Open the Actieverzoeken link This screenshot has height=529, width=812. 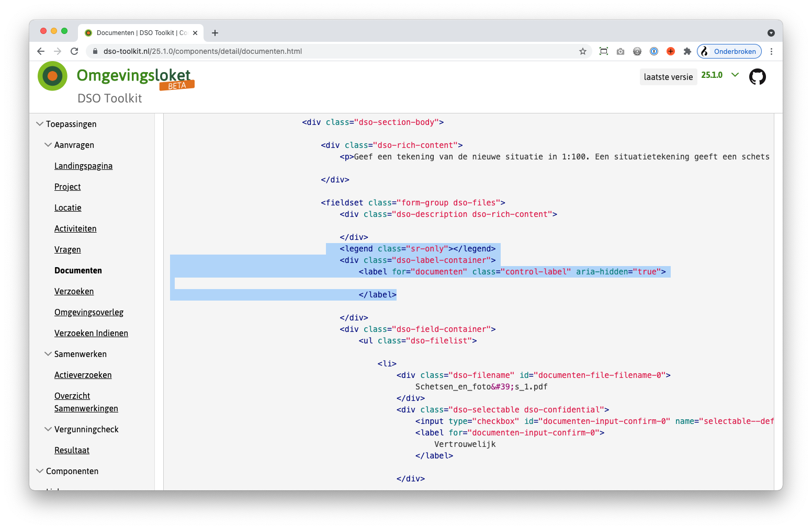click(83, 375)
